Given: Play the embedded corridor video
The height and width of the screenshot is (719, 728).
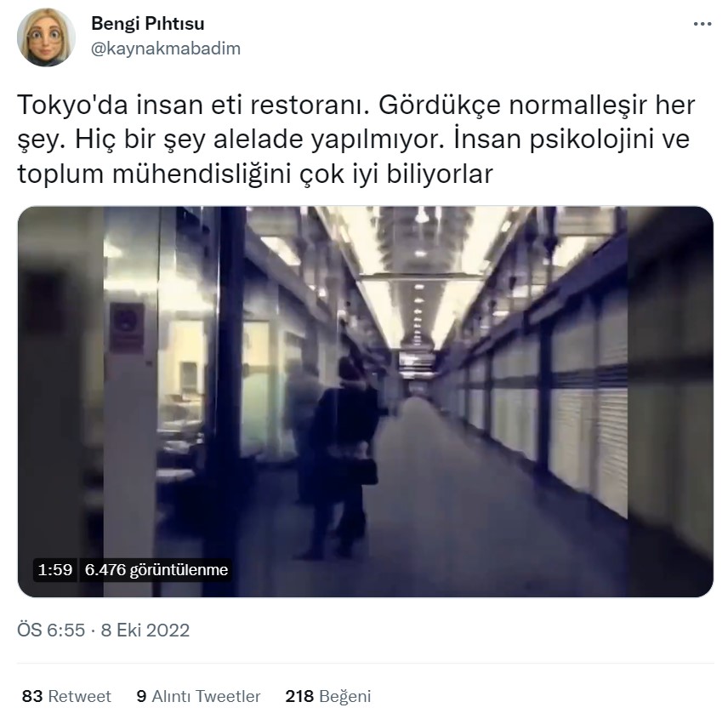Looking at the screenshot, I should 366,402.
